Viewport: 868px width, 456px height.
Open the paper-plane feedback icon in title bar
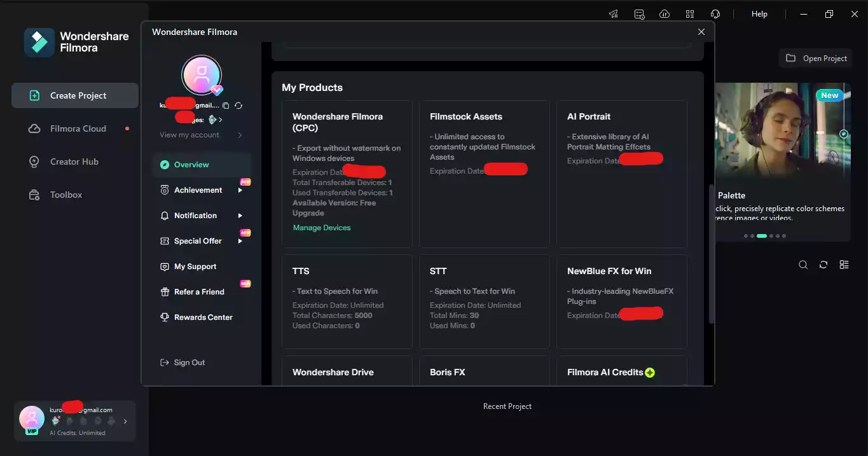point(613,14)
